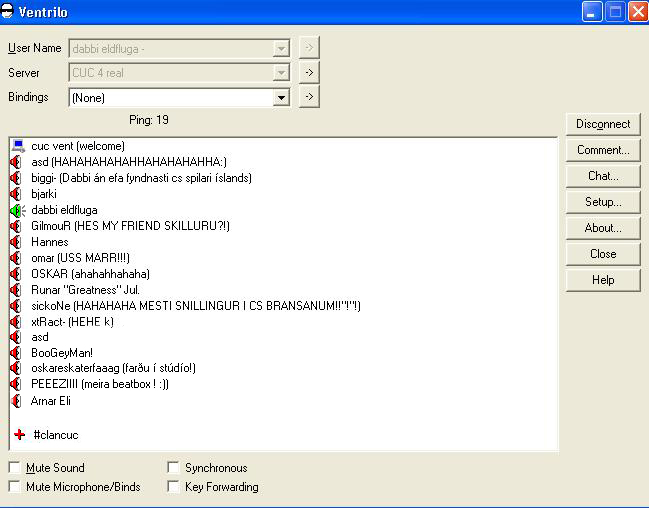
Task: Click the speaker icon beside Runar "Greatness" Jul.
Action: 16,290
